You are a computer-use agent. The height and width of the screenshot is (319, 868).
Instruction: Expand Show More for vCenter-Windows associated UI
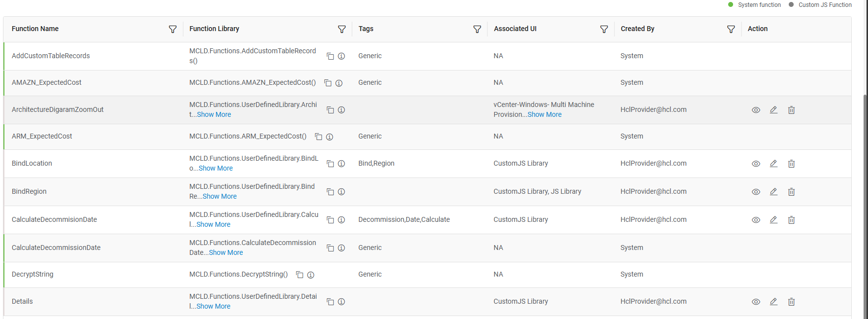(x=545, y=114)
